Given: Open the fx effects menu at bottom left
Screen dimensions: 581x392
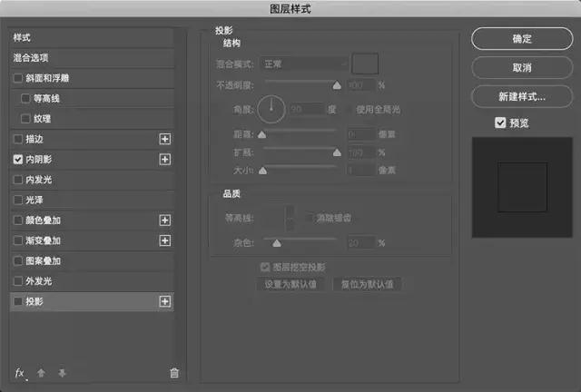Looking at the screenshot, I should coord(19,373).
